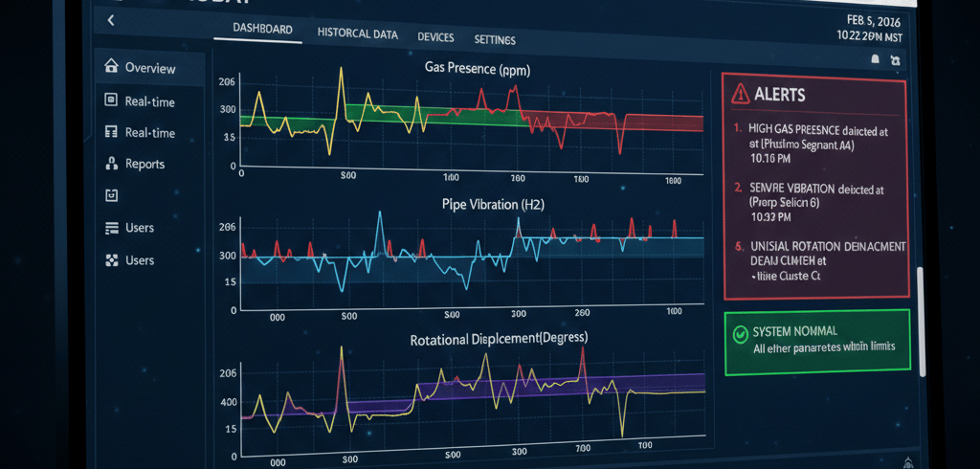Open Reports in the sidebar
This screenshot has height=469, width=980.
pyautogui.click(x=134, y=164)
